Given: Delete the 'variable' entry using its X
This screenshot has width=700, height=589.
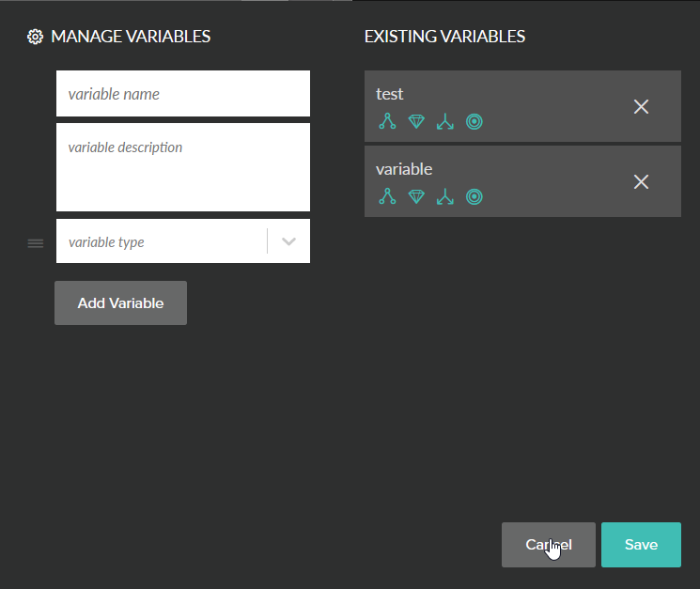Looking at the screenshot, I should pyautogui.click(x=641, y=181).
